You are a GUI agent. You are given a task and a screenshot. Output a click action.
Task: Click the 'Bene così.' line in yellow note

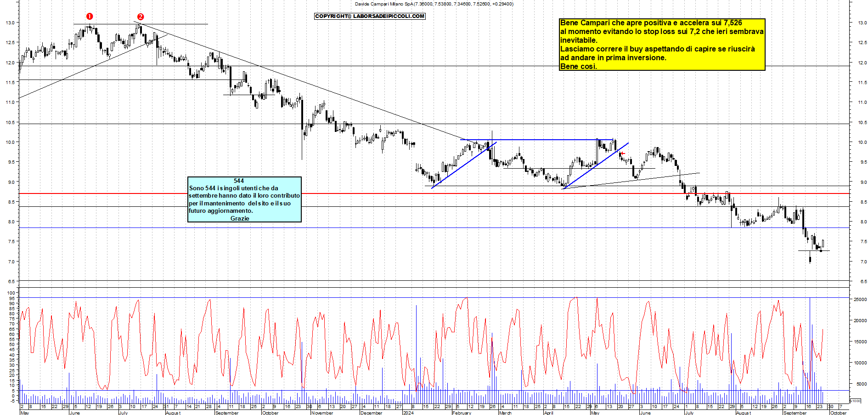pos(578,66)
